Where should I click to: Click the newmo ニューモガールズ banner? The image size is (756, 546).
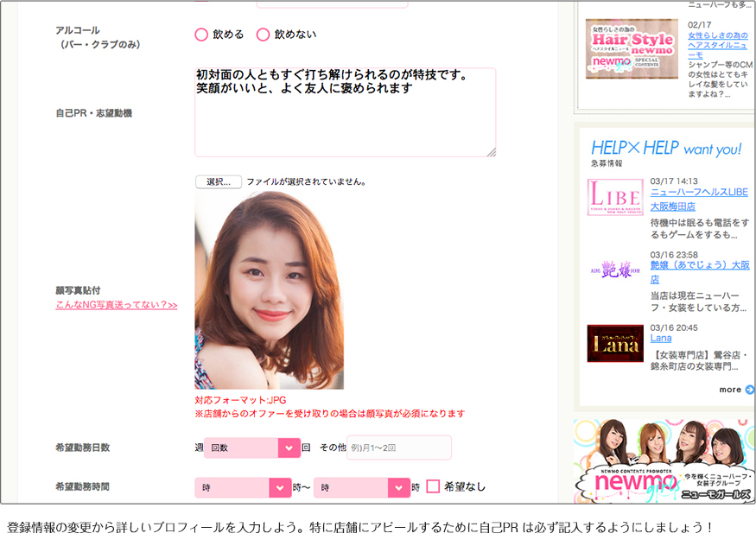click(x=664, y=460)
